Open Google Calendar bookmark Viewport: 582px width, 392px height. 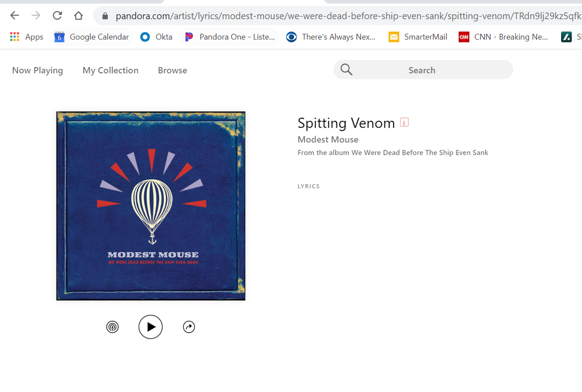tap(92, 37)
